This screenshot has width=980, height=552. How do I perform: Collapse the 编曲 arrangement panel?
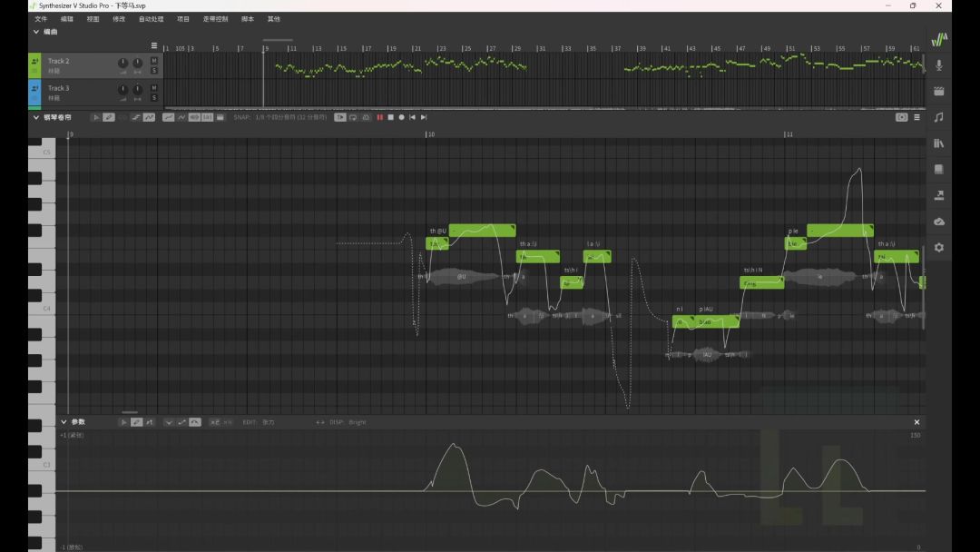click(x=36, y=32)
